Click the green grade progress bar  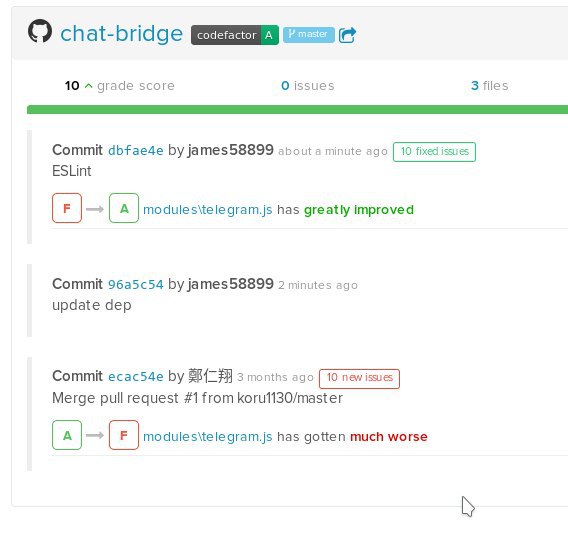297,109
